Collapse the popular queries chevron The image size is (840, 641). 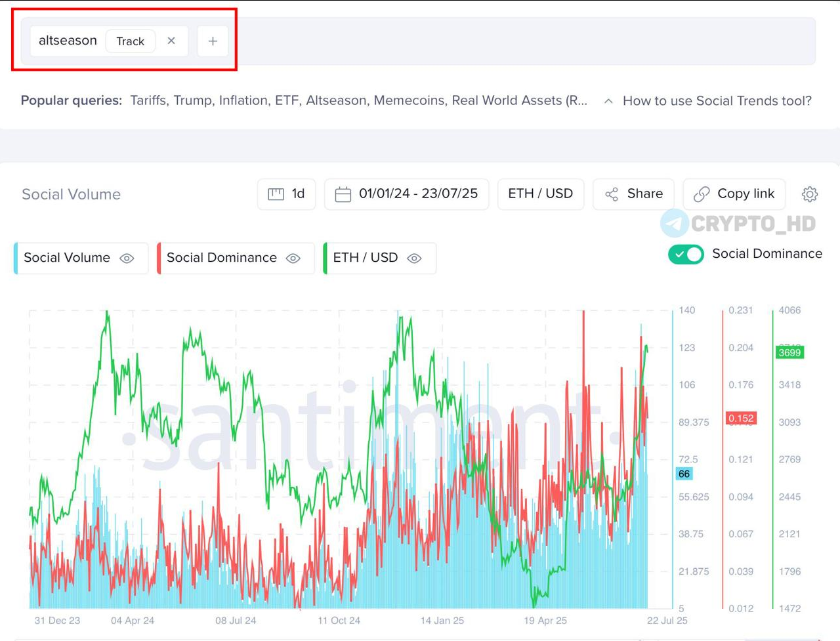point(608,101)
